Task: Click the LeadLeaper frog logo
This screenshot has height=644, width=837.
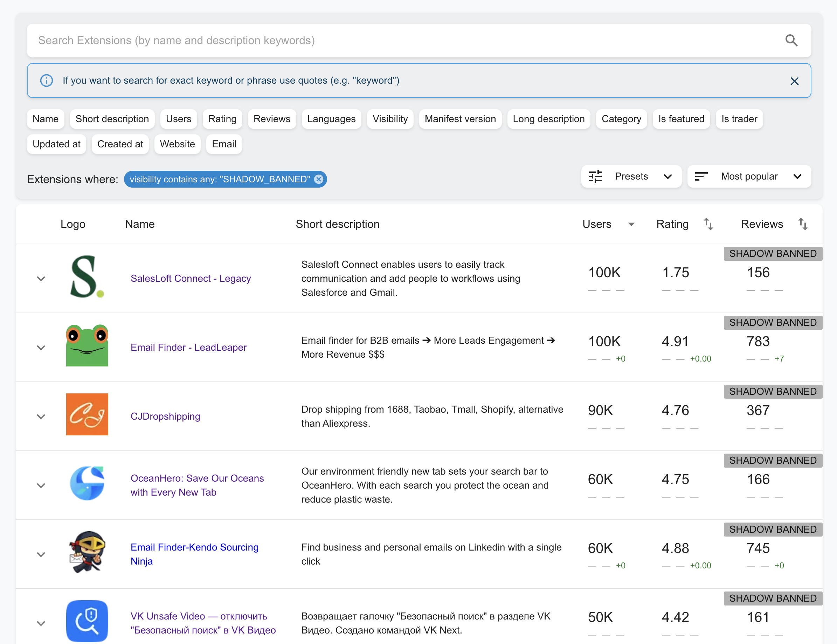Action: pyautogui.click(x=87, y=345)
